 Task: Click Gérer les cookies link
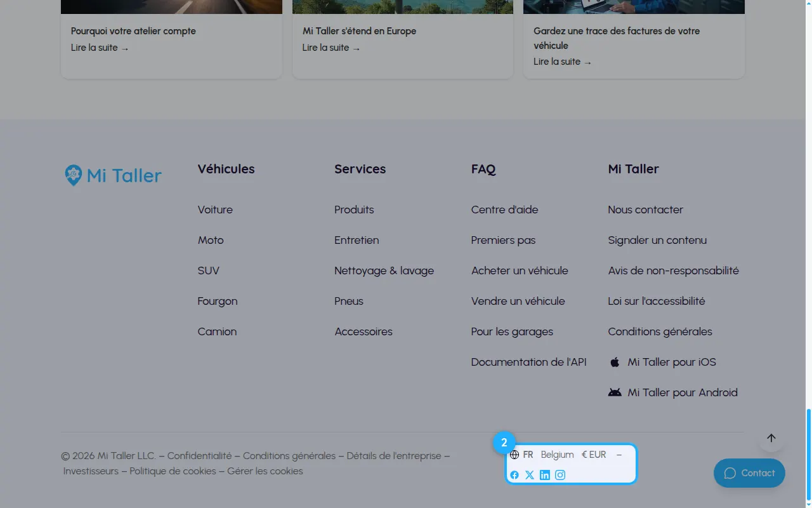pyautogui.click(x=265, y=471)
